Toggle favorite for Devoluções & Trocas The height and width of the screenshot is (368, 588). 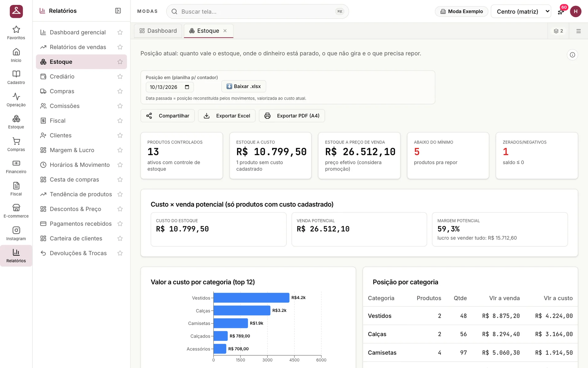click(x=120, y=253)
